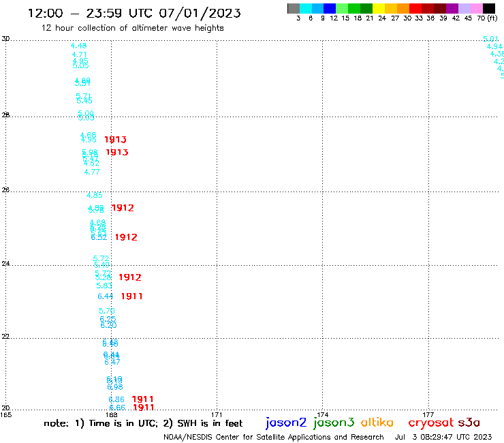This screenshot has height=443, width=504.
Task: Select the latitude 22 axis label
Action: tap(5, 336)
